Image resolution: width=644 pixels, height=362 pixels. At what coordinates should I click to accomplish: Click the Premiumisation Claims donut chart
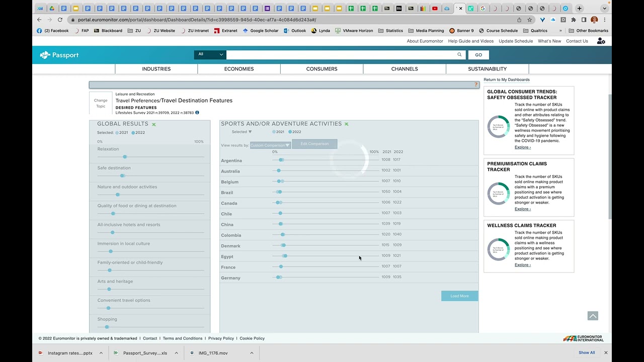pos(498,194)
